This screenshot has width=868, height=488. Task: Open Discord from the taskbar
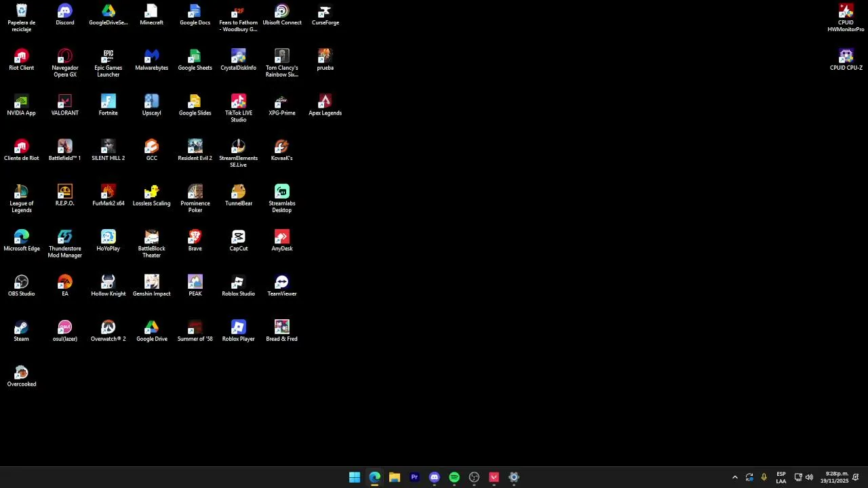[x=434, y=477]
